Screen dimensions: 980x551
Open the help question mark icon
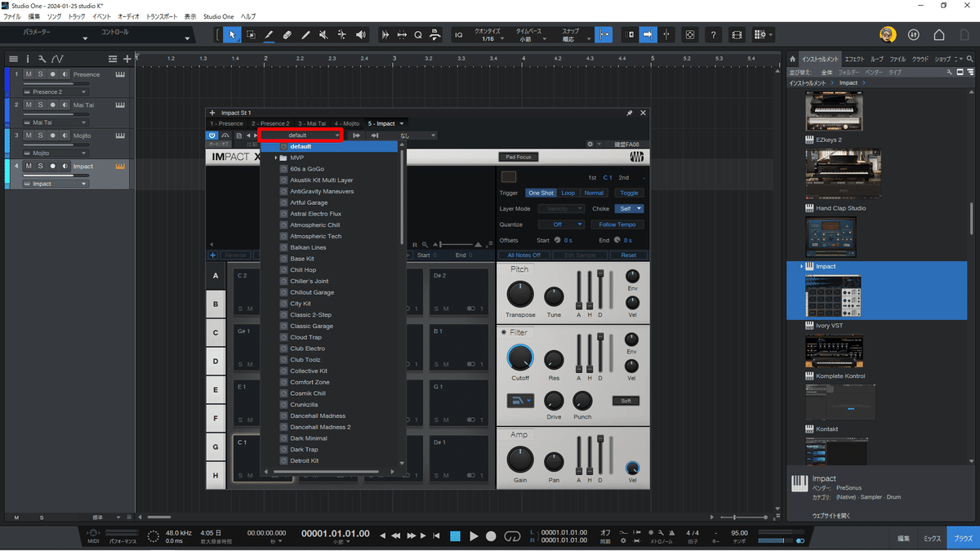coord(714,35)
